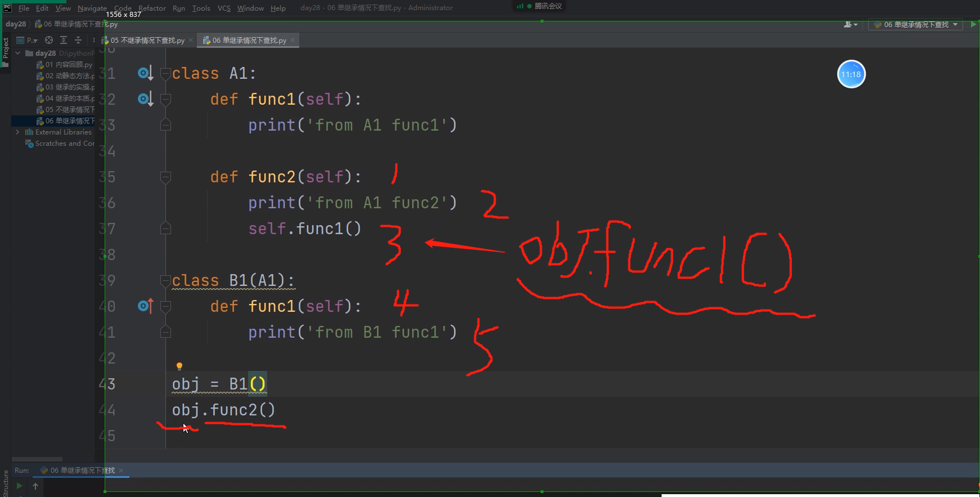Image resolution: width=980 pixels, height=497 pixels.
Task: Select Scratches and Consoles tree item
Action: [60, 144]
